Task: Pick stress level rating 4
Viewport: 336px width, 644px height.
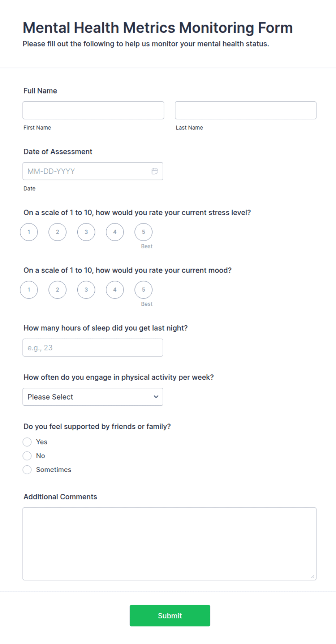Action: click(x=115, y=232)
